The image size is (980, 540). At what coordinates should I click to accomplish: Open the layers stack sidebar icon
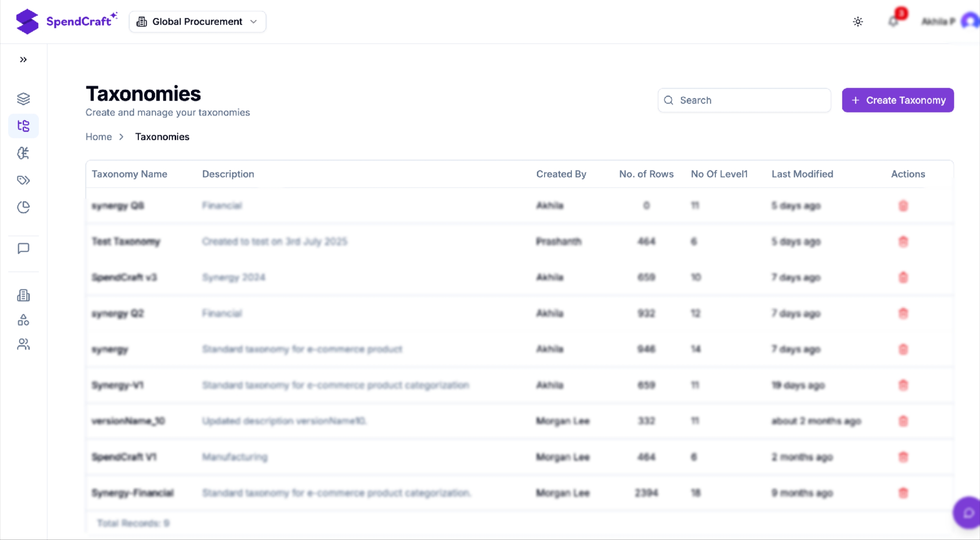click(23, 99)
